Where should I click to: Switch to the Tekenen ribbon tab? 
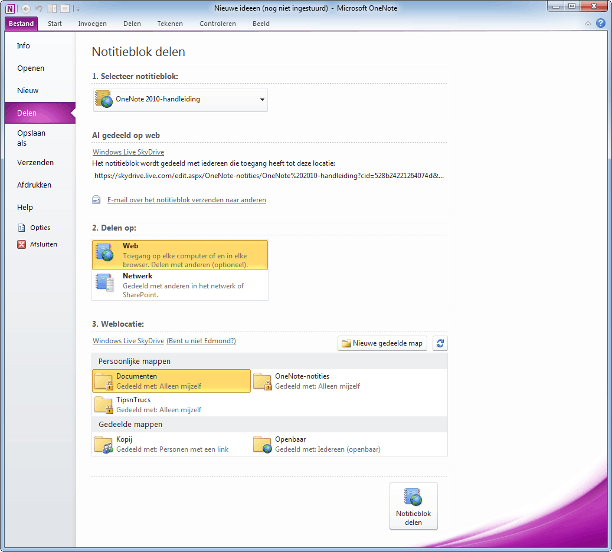170,23
